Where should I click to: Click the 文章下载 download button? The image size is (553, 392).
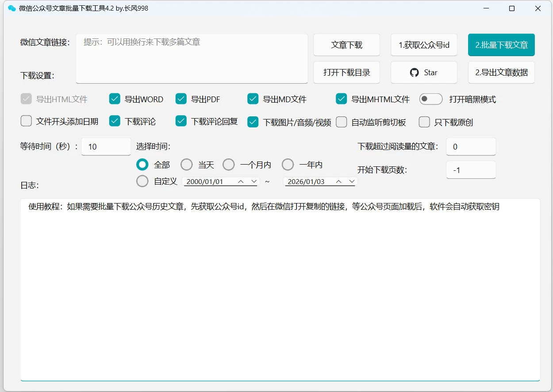coord(346,45)
